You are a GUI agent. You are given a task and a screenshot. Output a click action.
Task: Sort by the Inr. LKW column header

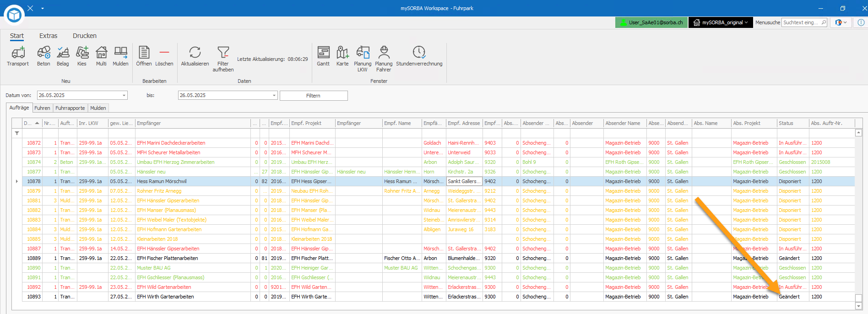click(x=92, y=123)
